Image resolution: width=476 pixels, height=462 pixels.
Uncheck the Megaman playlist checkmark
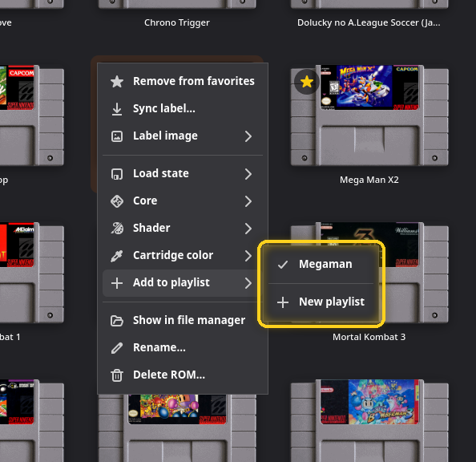pos(283,265)
